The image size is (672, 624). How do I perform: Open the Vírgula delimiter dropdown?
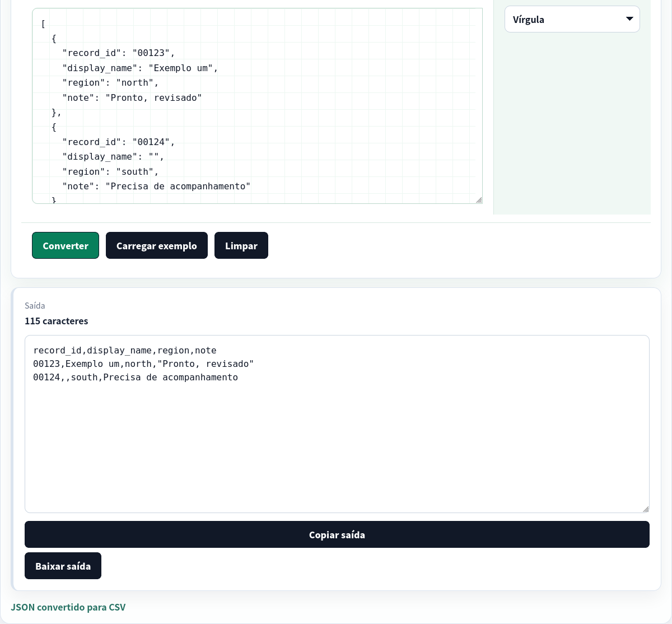pyautogui.click(x=572, y=19)
